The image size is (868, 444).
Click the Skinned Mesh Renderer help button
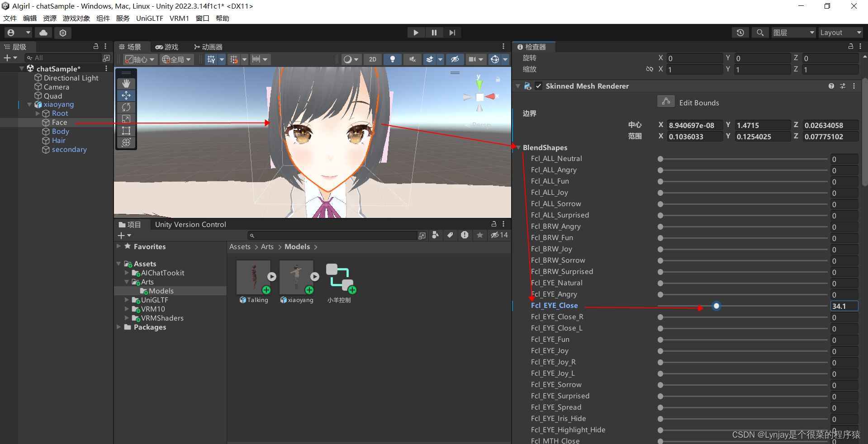click(x=831, y=86)
